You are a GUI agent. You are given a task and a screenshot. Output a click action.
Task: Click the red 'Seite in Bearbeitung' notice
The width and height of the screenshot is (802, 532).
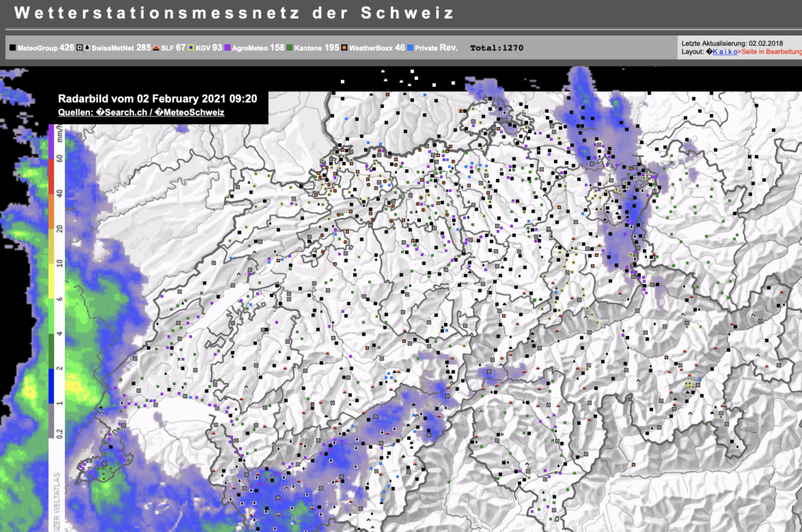click(772, 51)
